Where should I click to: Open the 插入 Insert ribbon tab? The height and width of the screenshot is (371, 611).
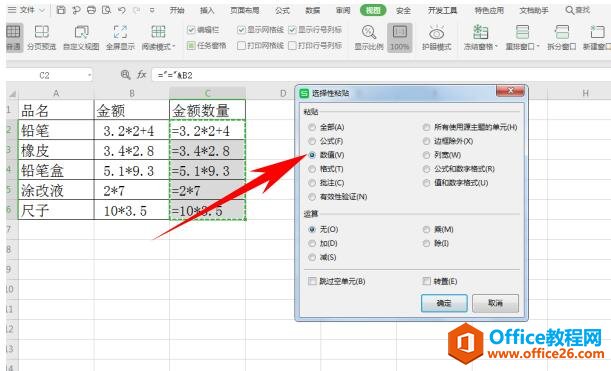(x=207, y=10)
